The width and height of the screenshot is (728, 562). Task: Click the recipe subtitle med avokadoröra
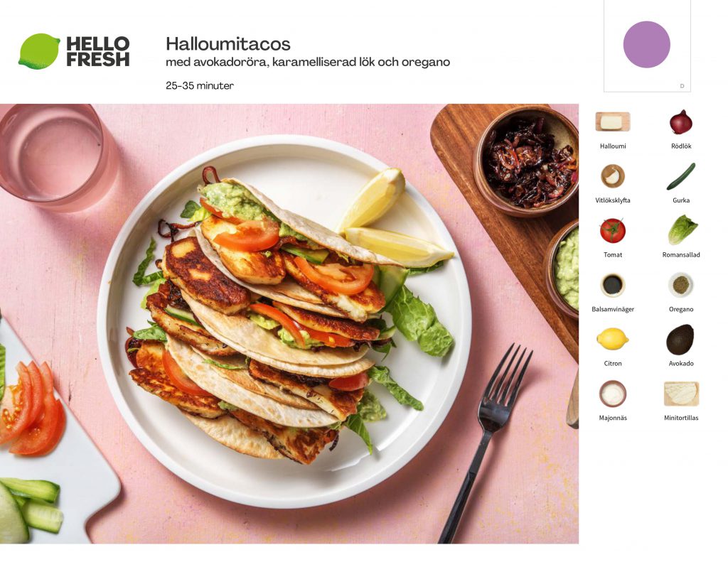[308, 63]
